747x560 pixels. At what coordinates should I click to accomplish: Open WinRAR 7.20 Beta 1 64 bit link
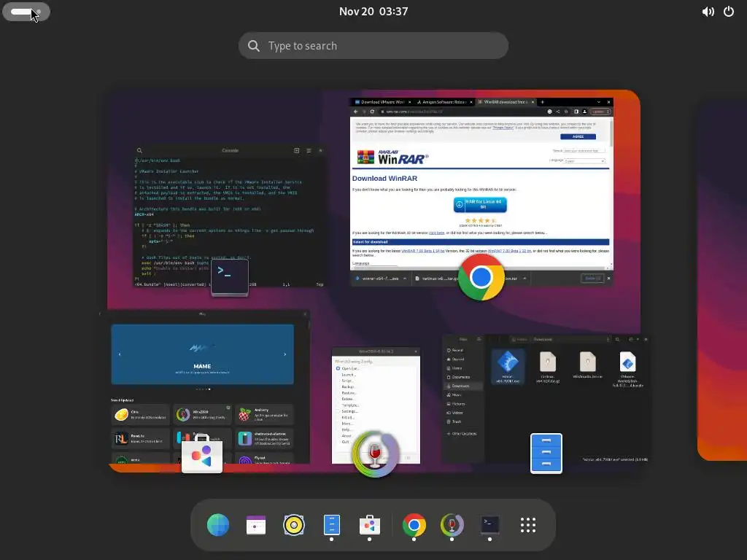(x=422, y=251)
